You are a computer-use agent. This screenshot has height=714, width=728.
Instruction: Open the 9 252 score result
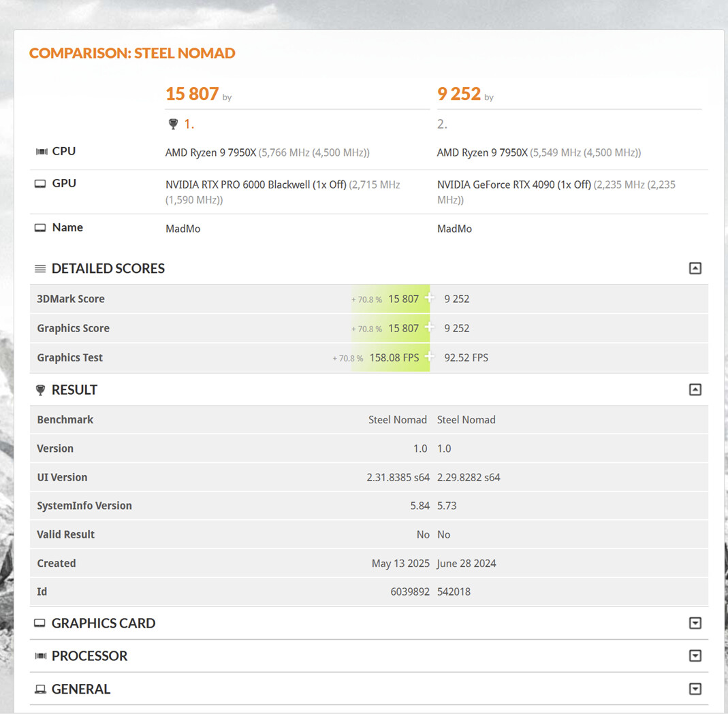tap(459, 94)
